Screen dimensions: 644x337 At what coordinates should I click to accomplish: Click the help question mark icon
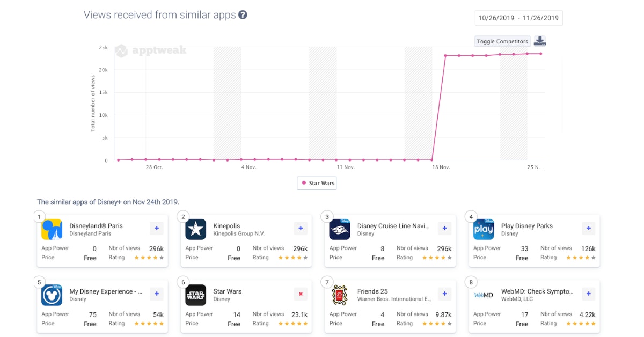tap(243, 15)
